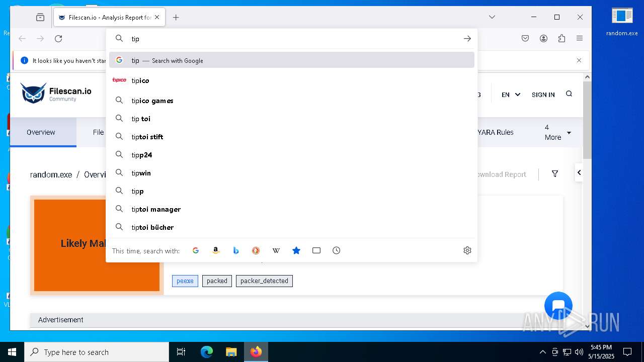Open the Firefox application menu
The image size is (644, 362).
580,39
